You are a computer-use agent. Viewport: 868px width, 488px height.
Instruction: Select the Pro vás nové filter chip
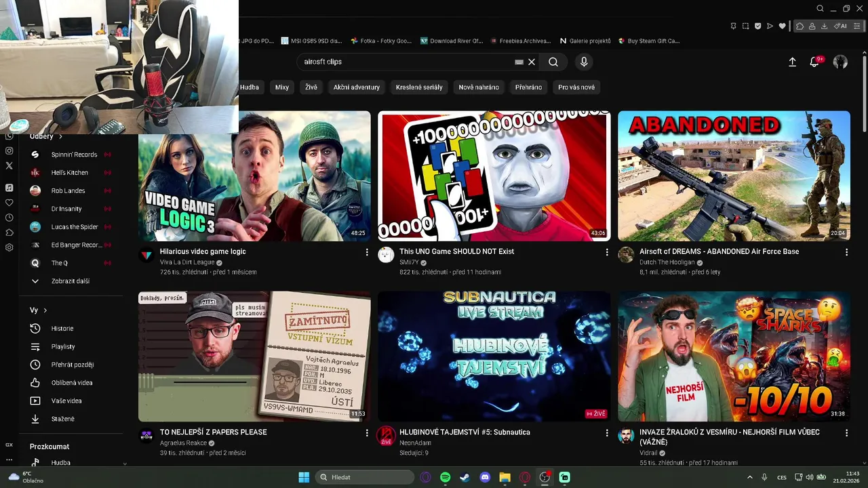pos(576,87)
